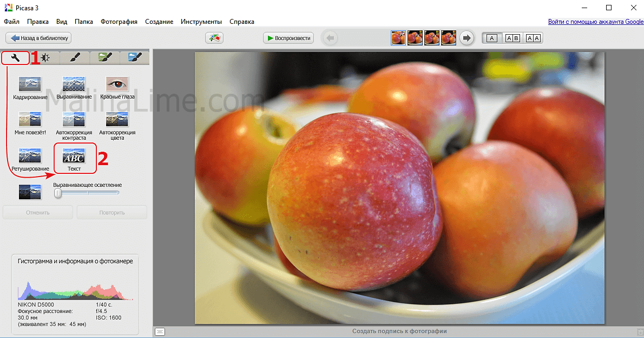Open the Ретуширование retouch tool
Image resolution: width=644 pixels, height=338 pixels.
tap(30, 156)
